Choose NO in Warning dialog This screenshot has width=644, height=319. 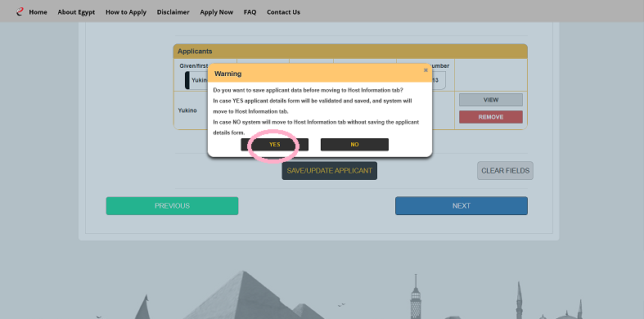point(354,145)
